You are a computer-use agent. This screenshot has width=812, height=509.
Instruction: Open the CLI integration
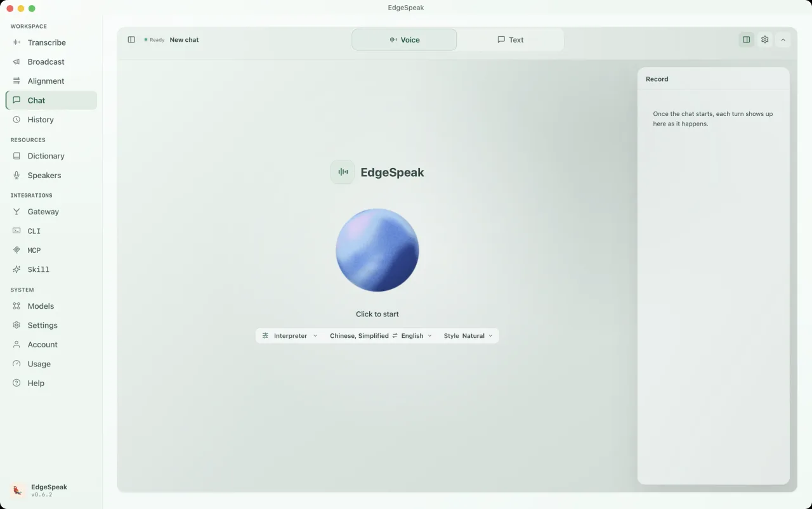coord(51,231)
